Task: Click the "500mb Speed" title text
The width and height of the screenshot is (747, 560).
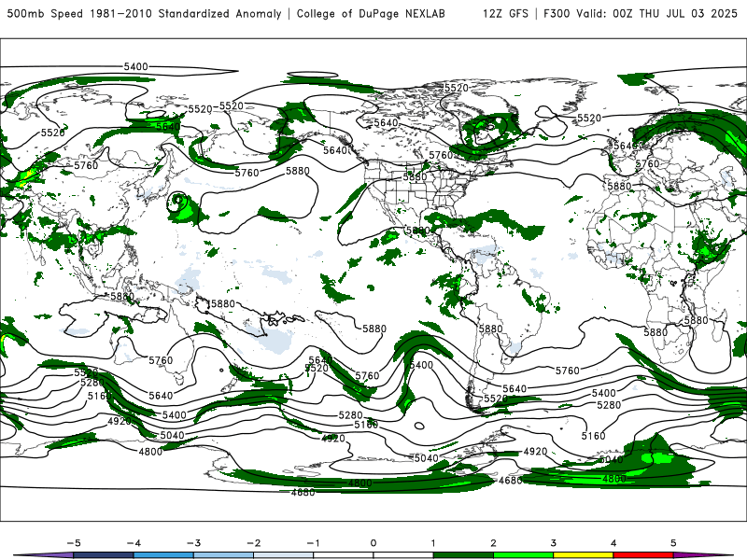Action: pos(45,13)
